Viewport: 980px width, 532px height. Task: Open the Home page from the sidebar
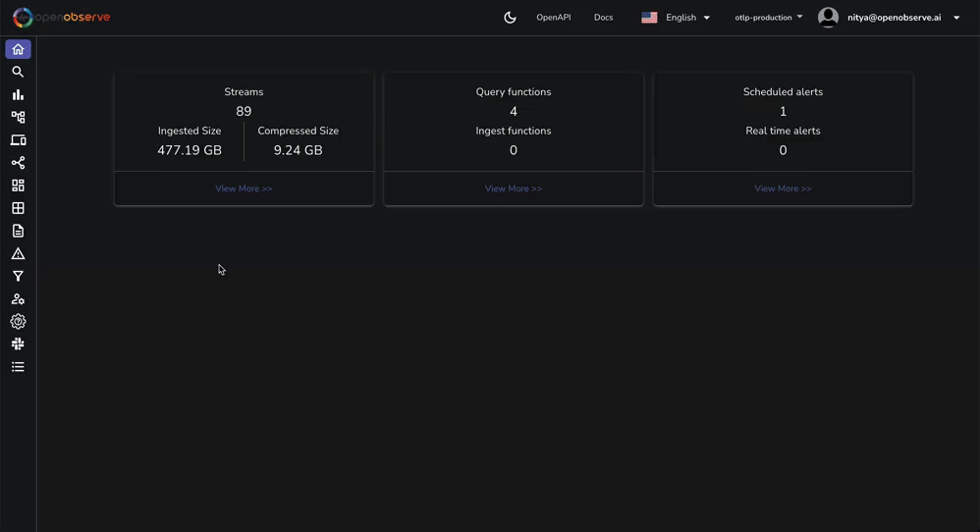coord(18,49)
